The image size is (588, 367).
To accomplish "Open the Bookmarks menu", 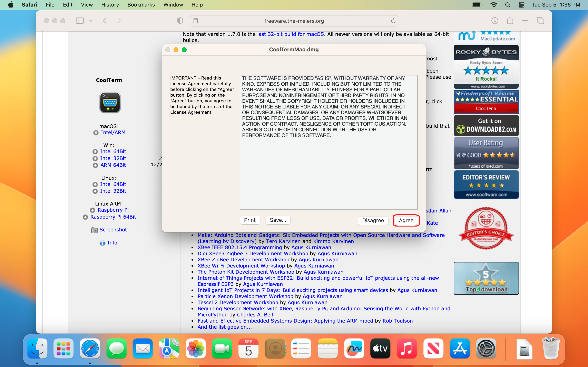I will tap(141, 5).
